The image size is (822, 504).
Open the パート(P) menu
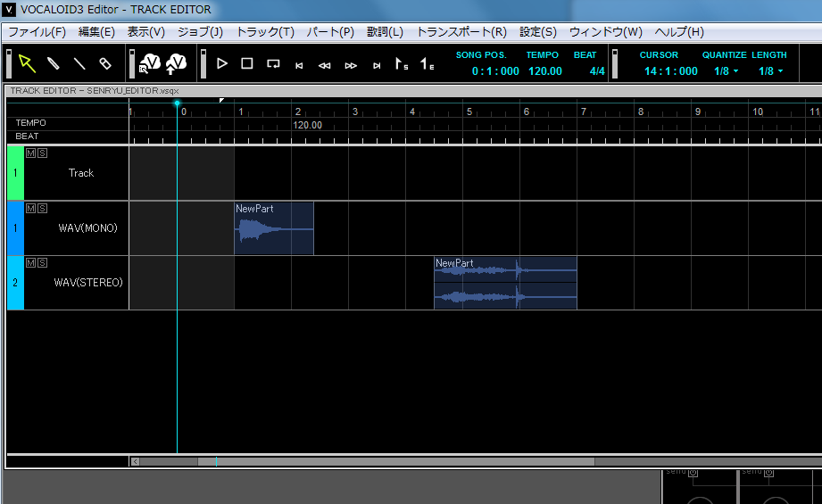coord(330,32)
